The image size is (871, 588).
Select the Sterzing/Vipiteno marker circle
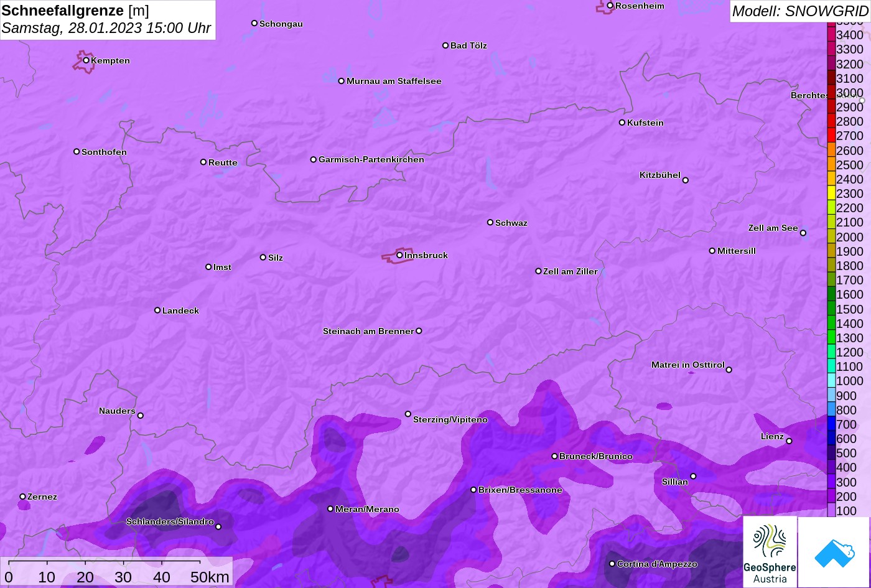click(408, 414)
